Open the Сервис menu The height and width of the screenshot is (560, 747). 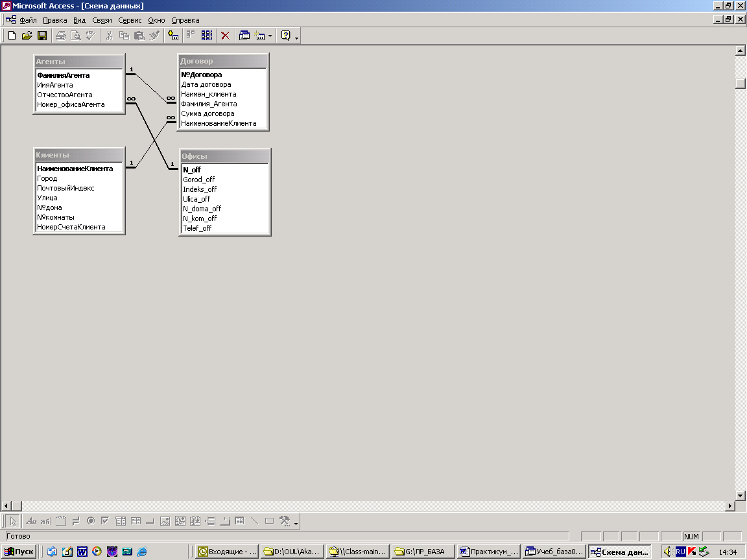pos(130,20)
